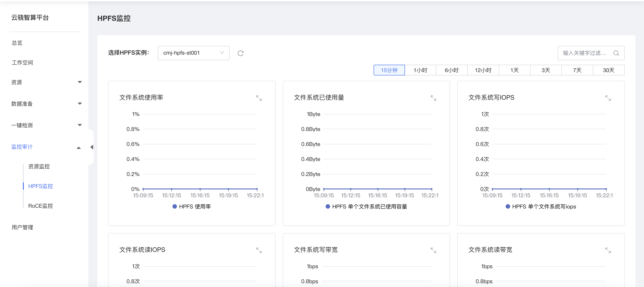Viewport: 644px width, 287px height.
Task: Select the 12小时 time range
Action: point(483,70)
